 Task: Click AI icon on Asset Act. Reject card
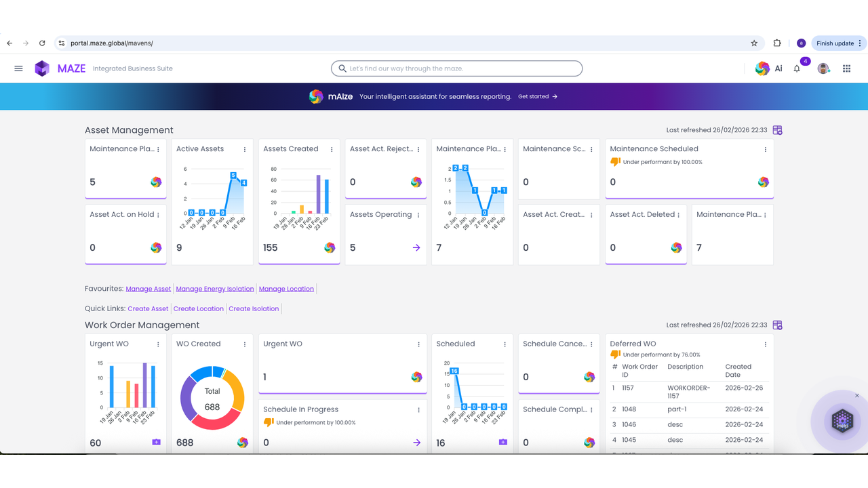(x=416, y=182)
